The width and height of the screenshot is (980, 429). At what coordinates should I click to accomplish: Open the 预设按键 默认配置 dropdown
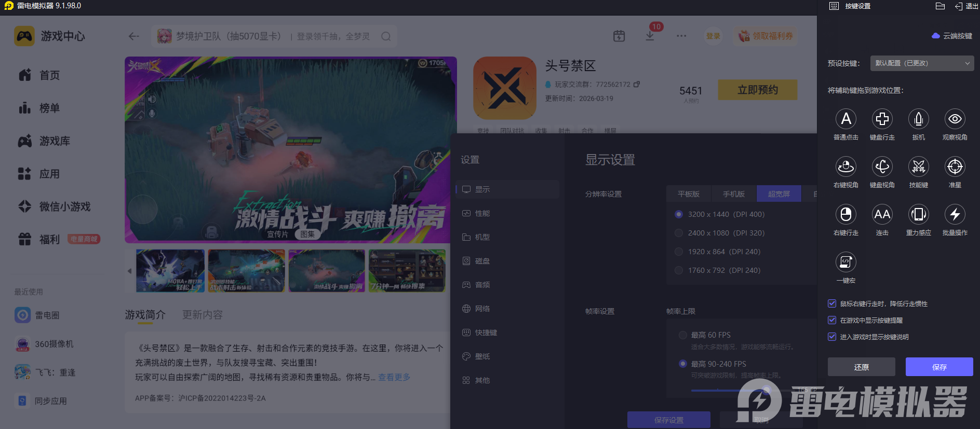(922, 63)
